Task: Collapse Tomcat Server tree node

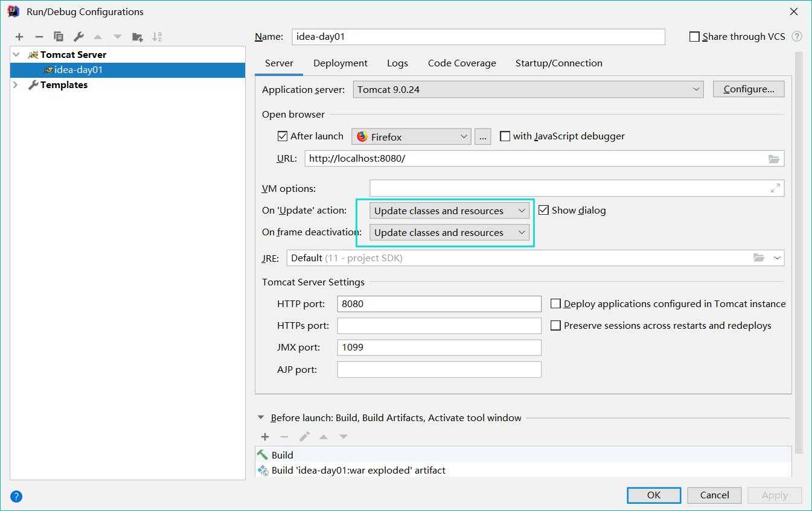Action: [16, 54]
